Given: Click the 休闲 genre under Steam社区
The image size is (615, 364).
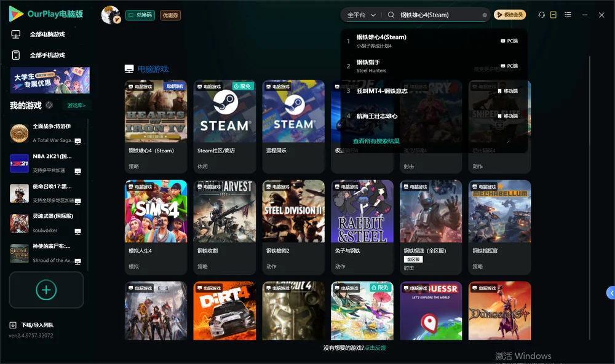Looking at the screenshot, I should (202, 166).
